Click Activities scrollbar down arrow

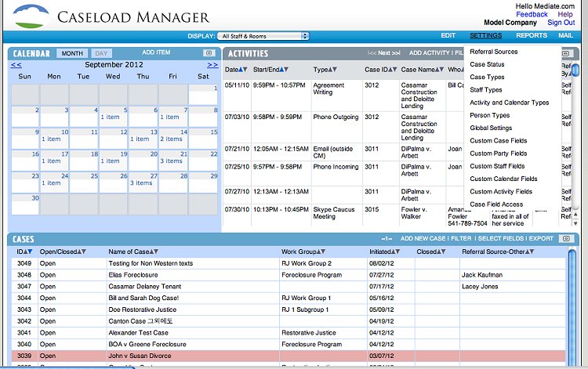pyautogui.click(x=575, y=223)
